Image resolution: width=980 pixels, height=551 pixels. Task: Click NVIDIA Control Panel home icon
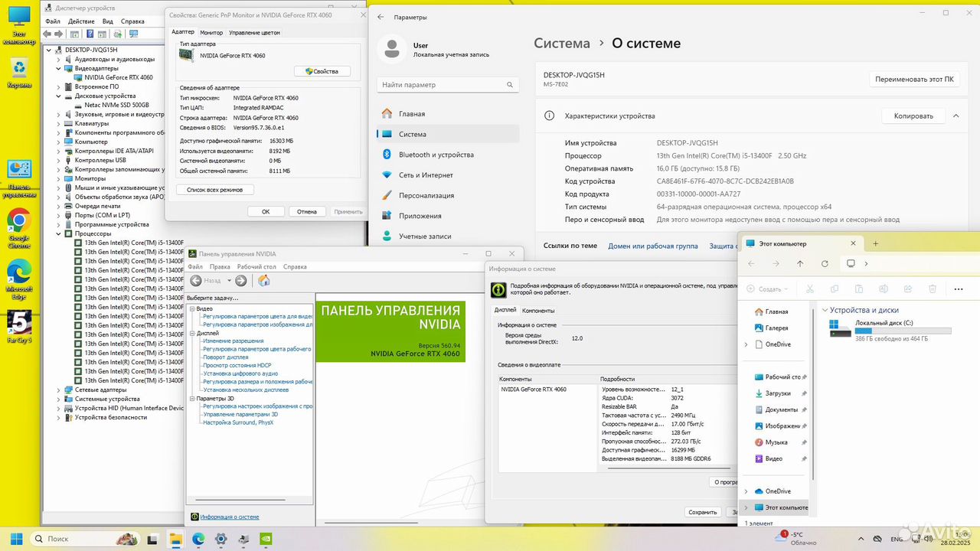(x=263, y=281)
